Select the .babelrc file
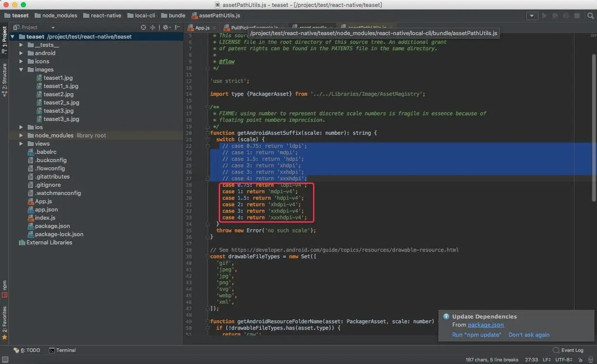This screenshot has height=364, width=597. click(45, 152)
